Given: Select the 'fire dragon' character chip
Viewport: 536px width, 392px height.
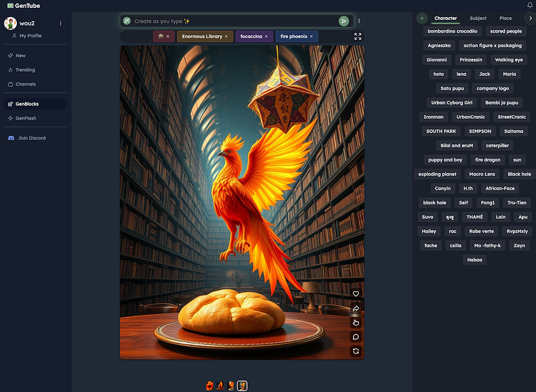Looking at the screenshot, I should click(487, 159).
